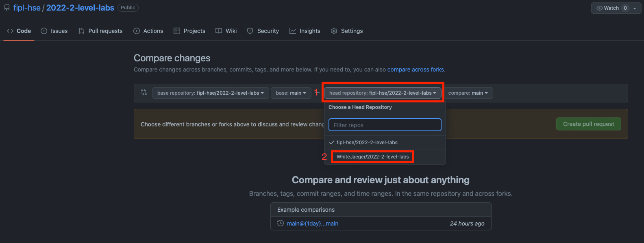The height and width of the screenshot is (243, 644).
Task: Follow the compare across forks link
Action: [x=416, y=69]
